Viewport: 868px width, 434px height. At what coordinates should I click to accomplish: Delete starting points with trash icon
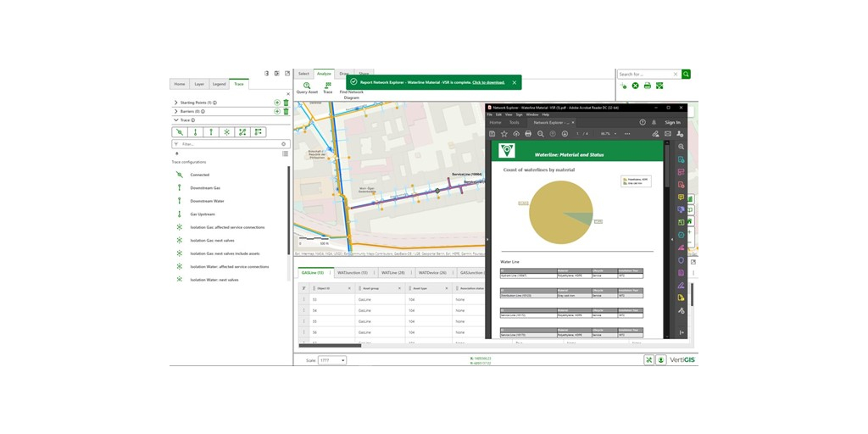coord(286,103)
